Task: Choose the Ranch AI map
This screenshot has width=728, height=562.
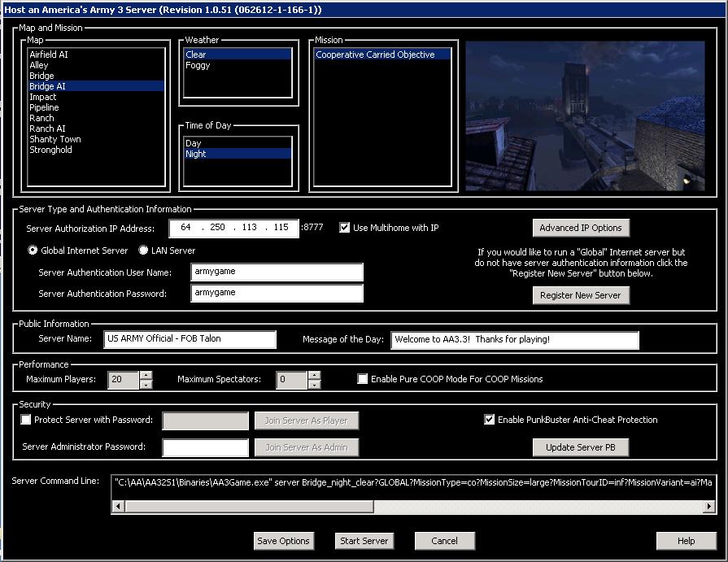Action: point(96,129)
